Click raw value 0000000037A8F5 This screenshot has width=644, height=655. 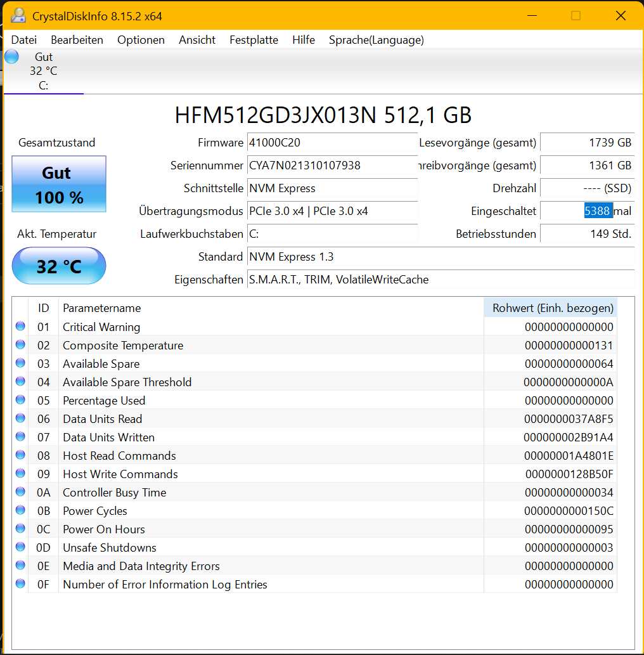coord(569,419)
